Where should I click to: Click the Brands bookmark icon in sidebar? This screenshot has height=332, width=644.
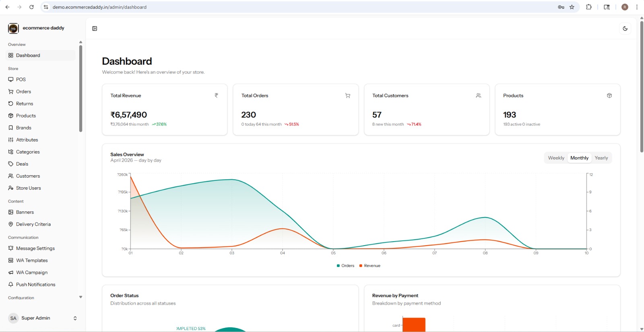coord(11,128)
